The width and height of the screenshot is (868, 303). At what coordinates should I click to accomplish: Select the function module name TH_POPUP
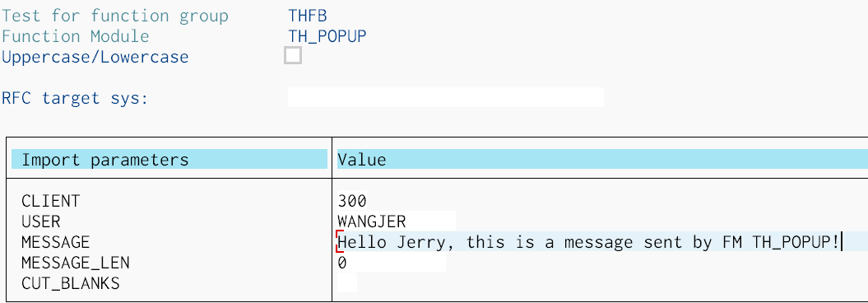tap(327, 36)
